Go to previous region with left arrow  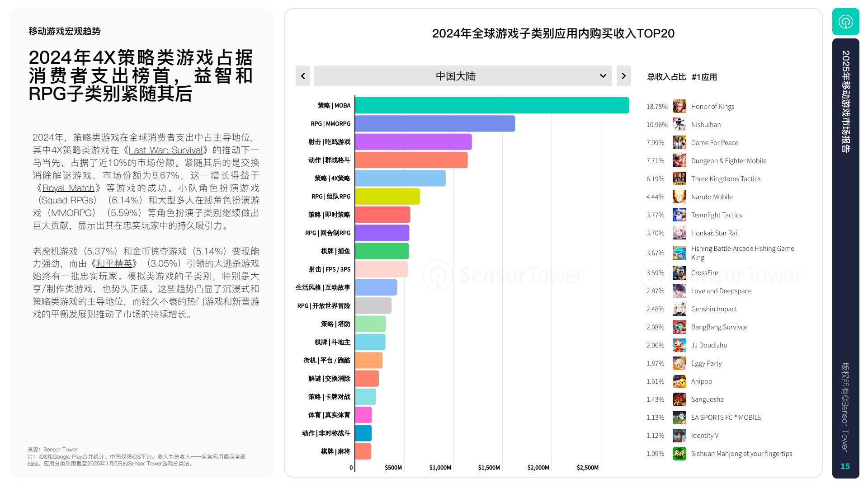click(x=303, y=76)
